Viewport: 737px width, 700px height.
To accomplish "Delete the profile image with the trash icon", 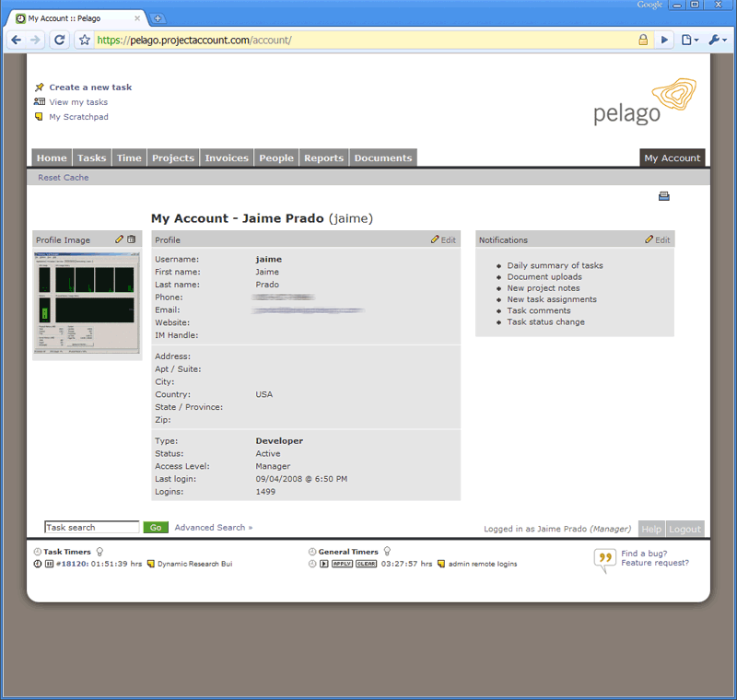I will pos(132,239).
